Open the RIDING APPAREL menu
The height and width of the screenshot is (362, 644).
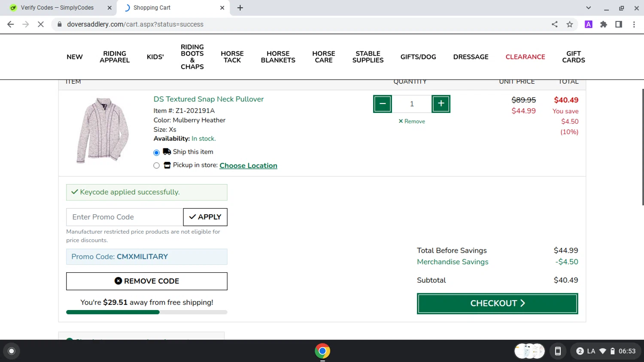(115, 57)
